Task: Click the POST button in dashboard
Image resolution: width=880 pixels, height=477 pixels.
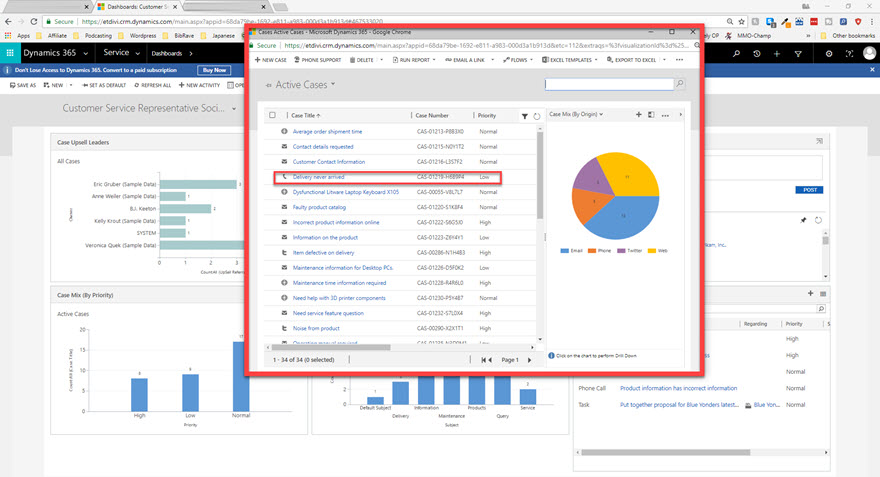Action: point(809,190)
